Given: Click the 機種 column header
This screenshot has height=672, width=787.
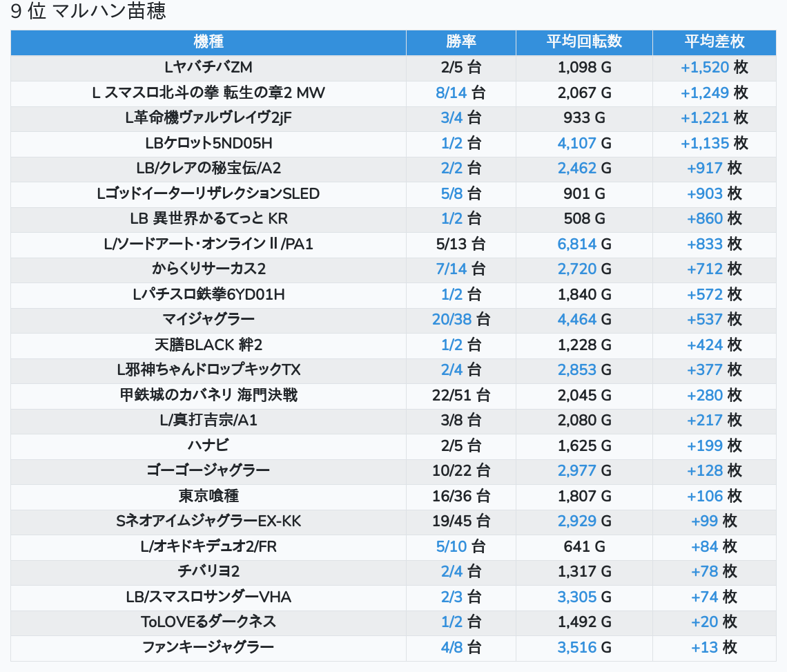Looking at the screenshot, I should point(208,41).
